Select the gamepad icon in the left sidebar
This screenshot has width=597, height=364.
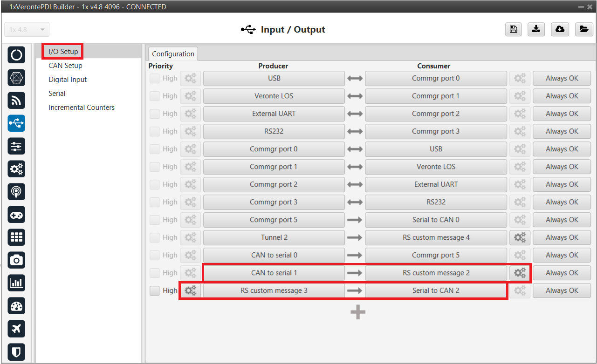tap(16, 215)
